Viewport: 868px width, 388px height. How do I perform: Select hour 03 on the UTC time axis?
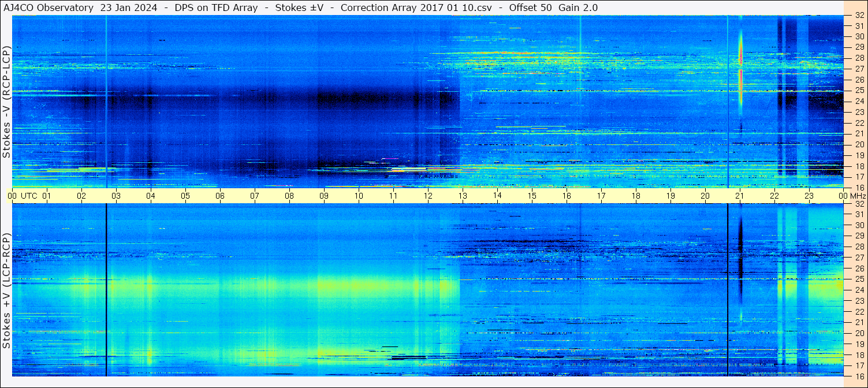click(x=116, y=196)
